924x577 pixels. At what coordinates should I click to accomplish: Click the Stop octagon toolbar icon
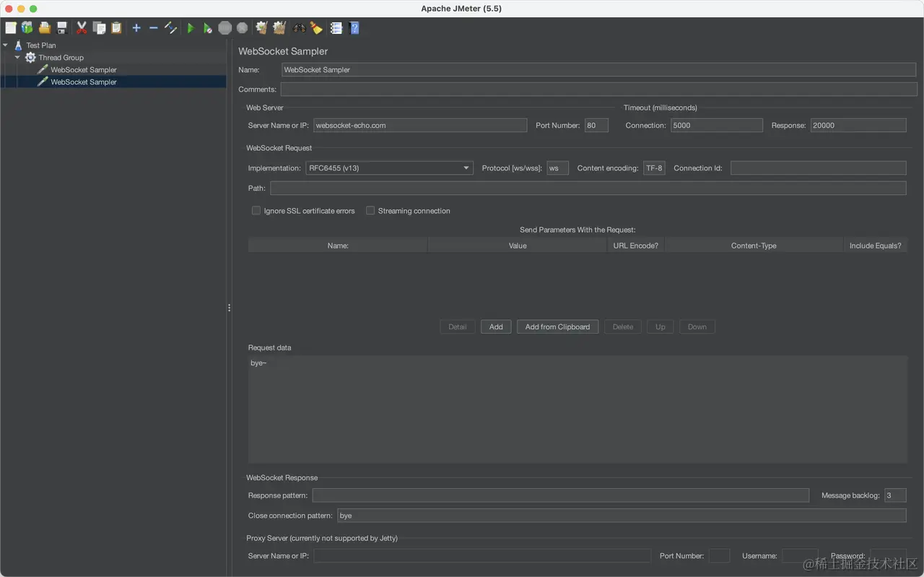pyautogui.click(x=225, y=28)
